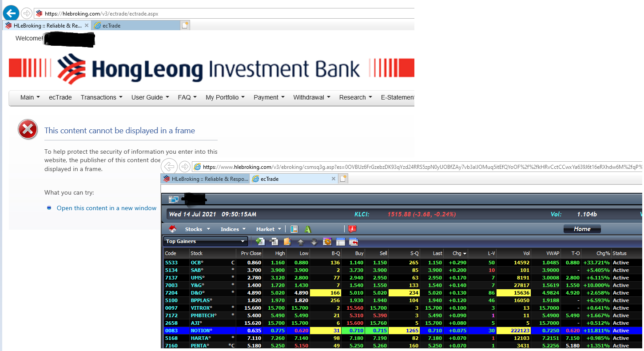The height and width of the screenshot is (351, 644).
Task: Select the VITROX° stock name
Action: (202, 308)
